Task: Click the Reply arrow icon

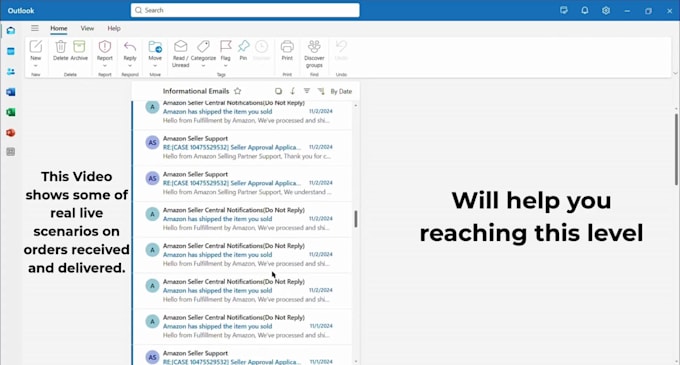Action: (130, 46)
